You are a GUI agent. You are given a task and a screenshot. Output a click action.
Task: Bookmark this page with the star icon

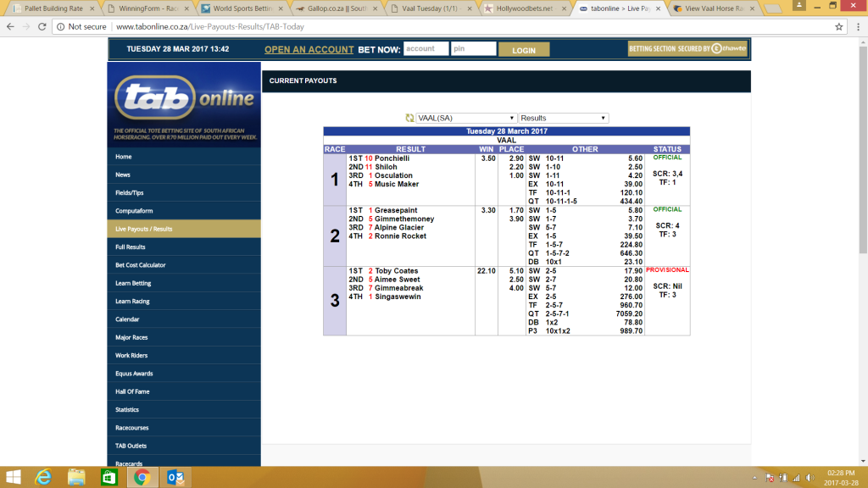pos(837,26)
